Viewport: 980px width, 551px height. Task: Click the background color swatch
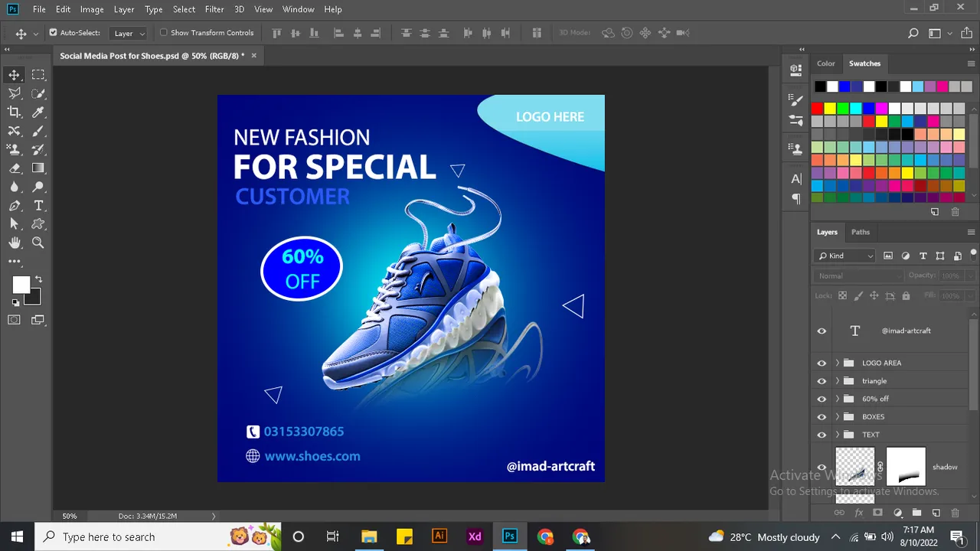(x=34, y=298)
